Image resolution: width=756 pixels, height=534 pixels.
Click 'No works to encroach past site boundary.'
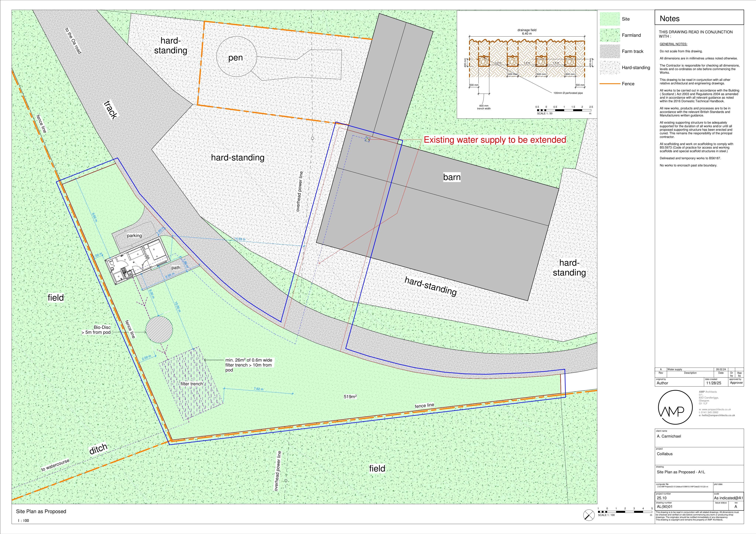pos(688,165)
